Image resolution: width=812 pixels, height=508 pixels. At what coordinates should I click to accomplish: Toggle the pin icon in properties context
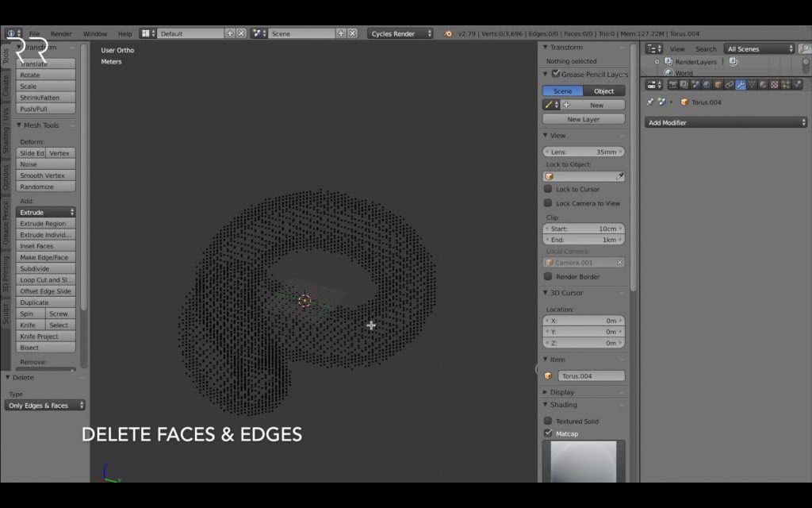coord(650,102)
